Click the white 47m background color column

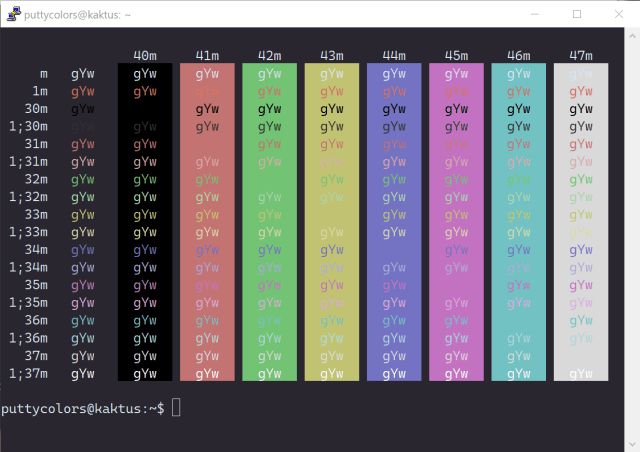pyautogui.click(x=580, y=222)
